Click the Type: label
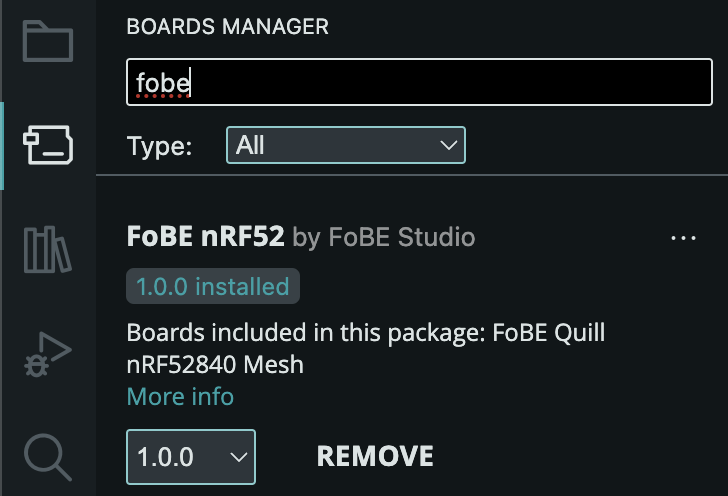Viewport: 728px width, 496px height. [159, 146]
